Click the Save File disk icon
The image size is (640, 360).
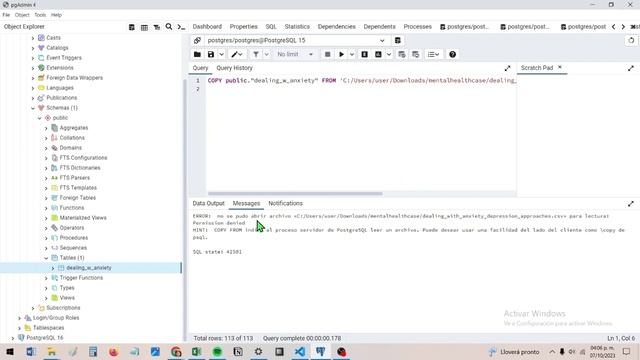pos(211,54)
